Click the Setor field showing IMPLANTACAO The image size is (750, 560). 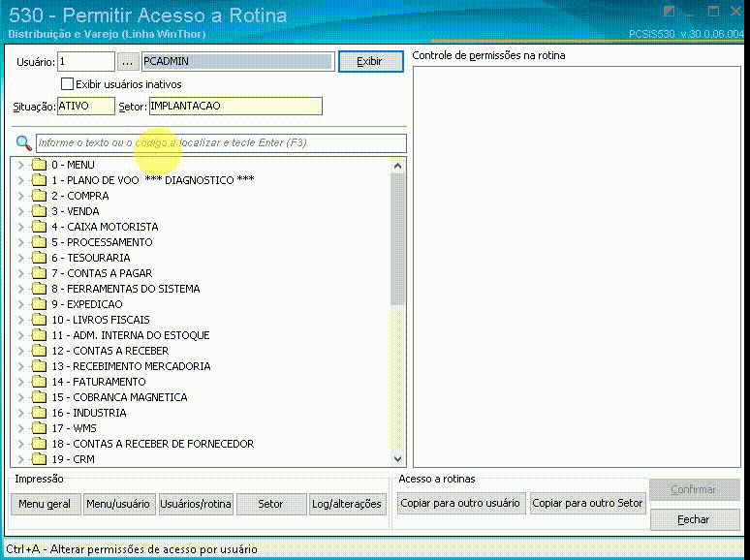point(235,107)
